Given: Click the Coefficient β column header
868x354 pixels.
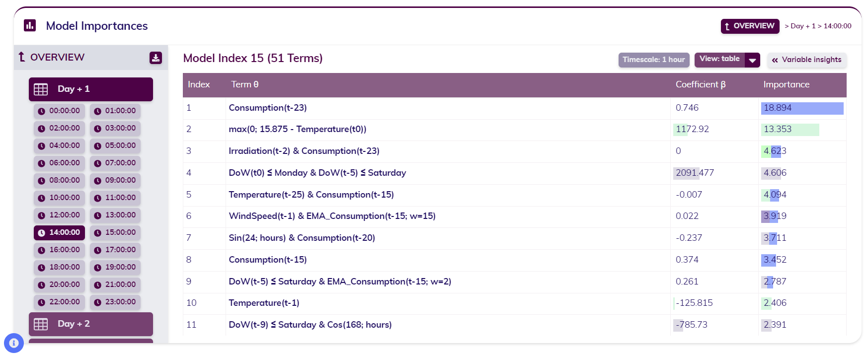Looking at the screenshot, I should coord(700,84).
